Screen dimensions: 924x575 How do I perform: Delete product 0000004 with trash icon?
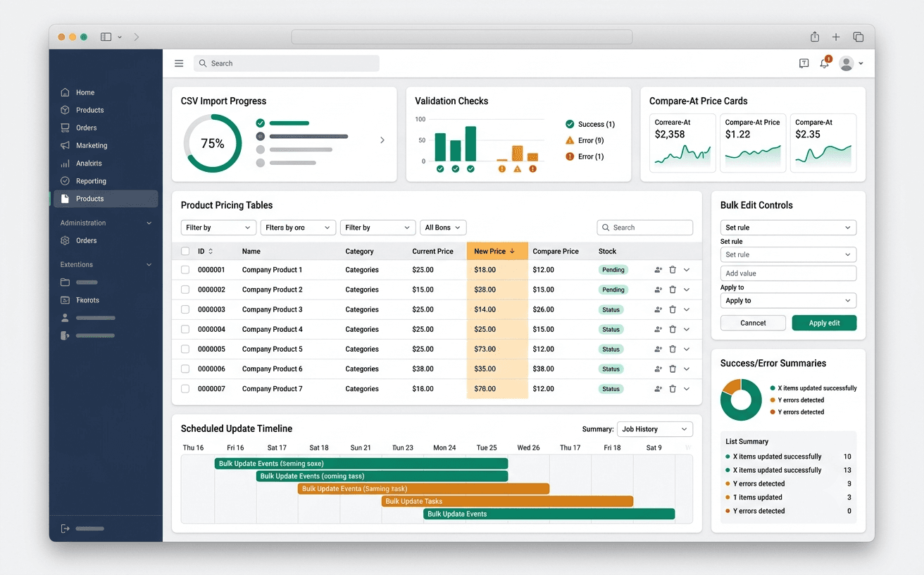pyautogui.click(x=673, y=329)
